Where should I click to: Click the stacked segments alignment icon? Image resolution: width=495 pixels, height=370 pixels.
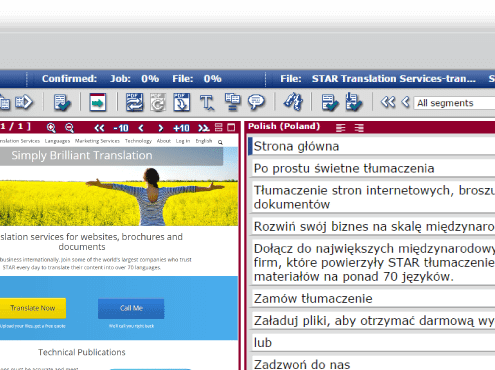pyautogui.click(x=232, y=102)
